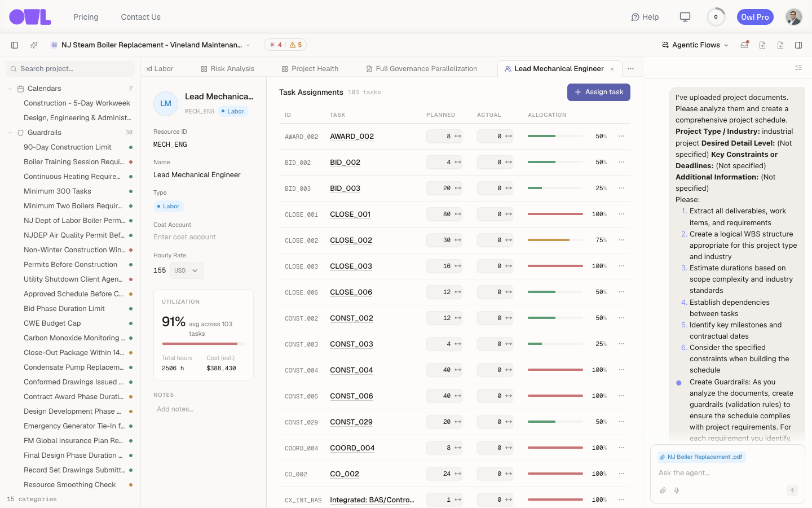
Task: Click the warning count badge 5
Action: 296,45
